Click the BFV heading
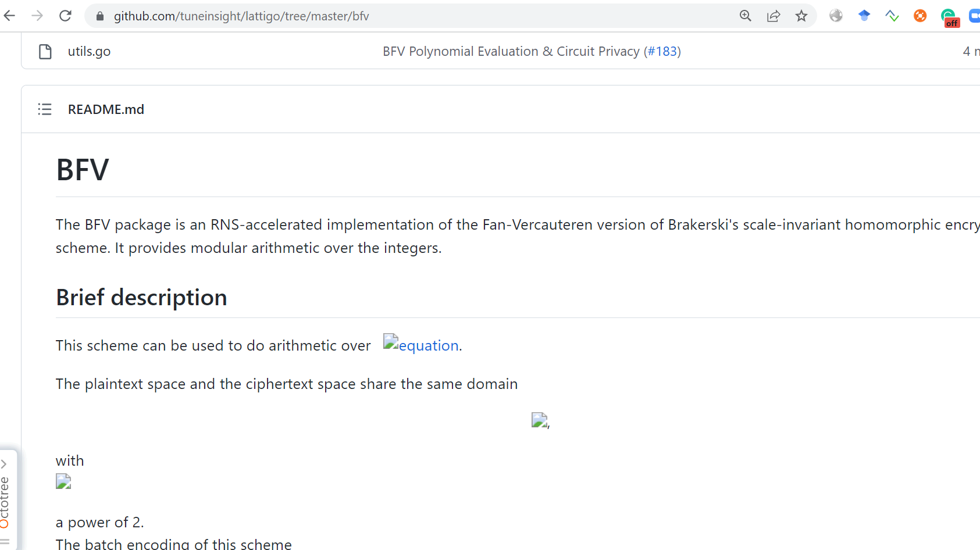This screenshot has width=980, height=550. 83,170
